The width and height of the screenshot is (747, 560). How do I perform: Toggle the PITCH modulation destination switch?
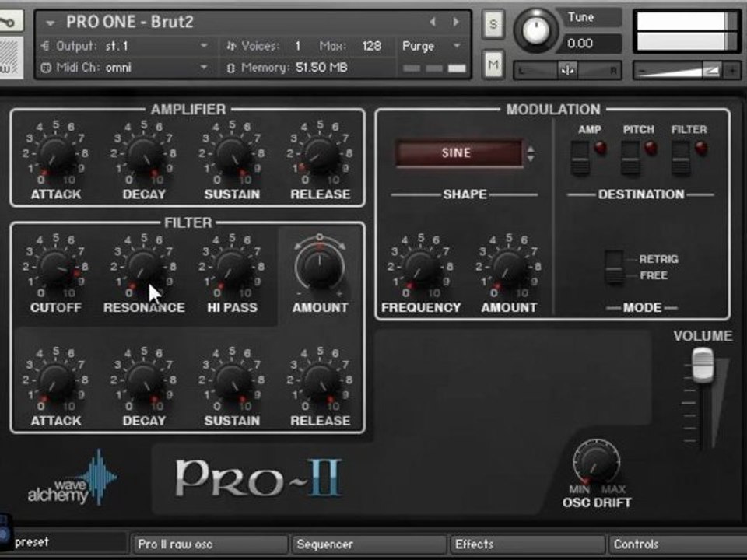tap(630, 157)
